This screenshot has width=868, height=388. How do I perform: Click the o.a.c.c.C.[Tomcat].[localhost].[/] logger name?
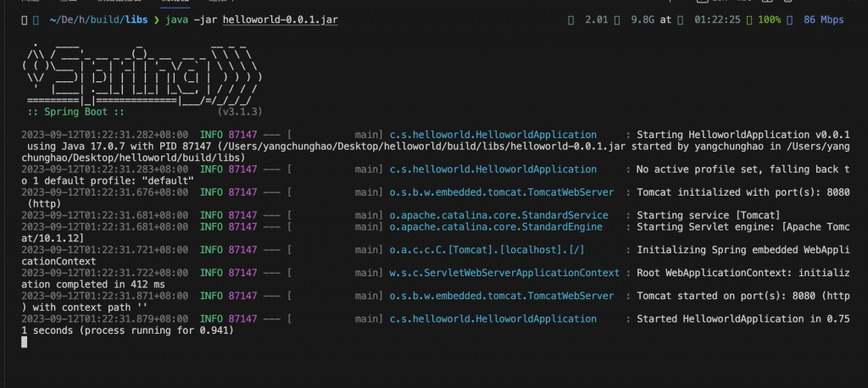[487, 250]
